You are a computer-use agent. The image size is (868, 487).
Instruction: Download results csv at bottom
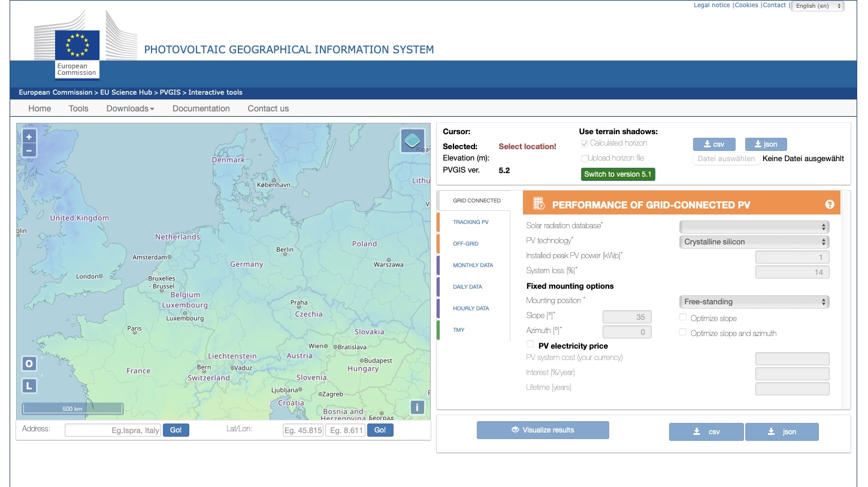click(x=706, y=432)
